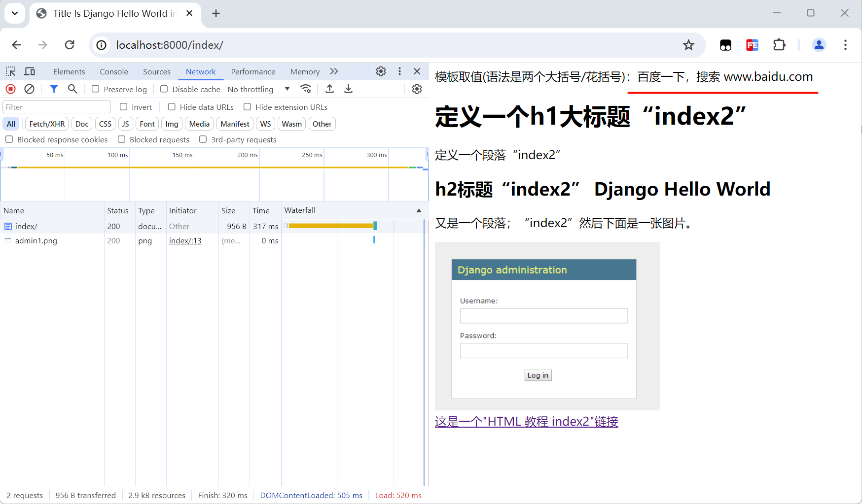Viewport: 862px width, 504px height.
Task: Clear the network log
Action: pos(30,89)
